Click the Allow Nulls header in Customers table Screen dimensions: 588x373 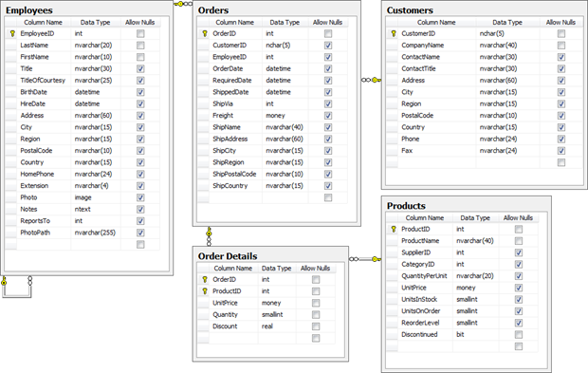[x=560, y=22]
